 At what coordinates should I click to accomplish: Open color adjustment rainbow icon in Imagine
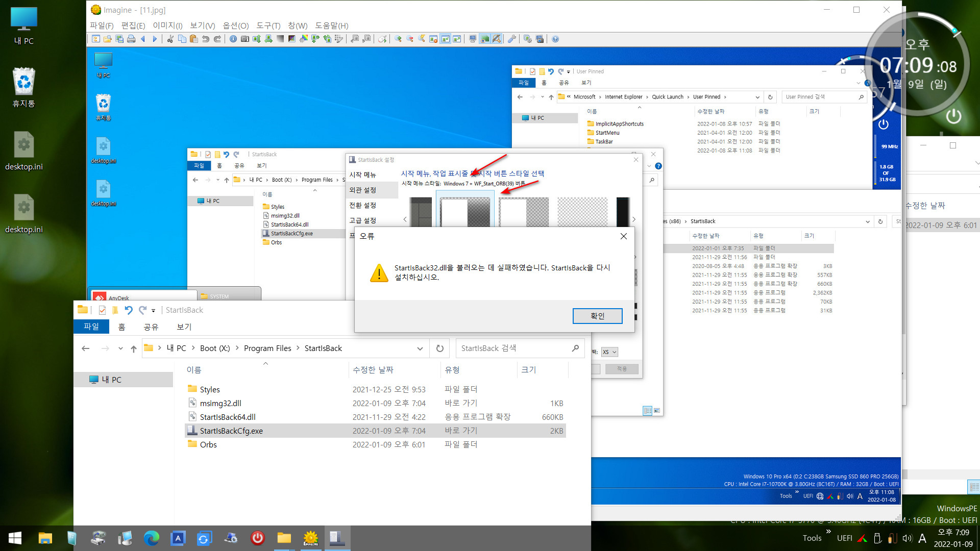304,39
